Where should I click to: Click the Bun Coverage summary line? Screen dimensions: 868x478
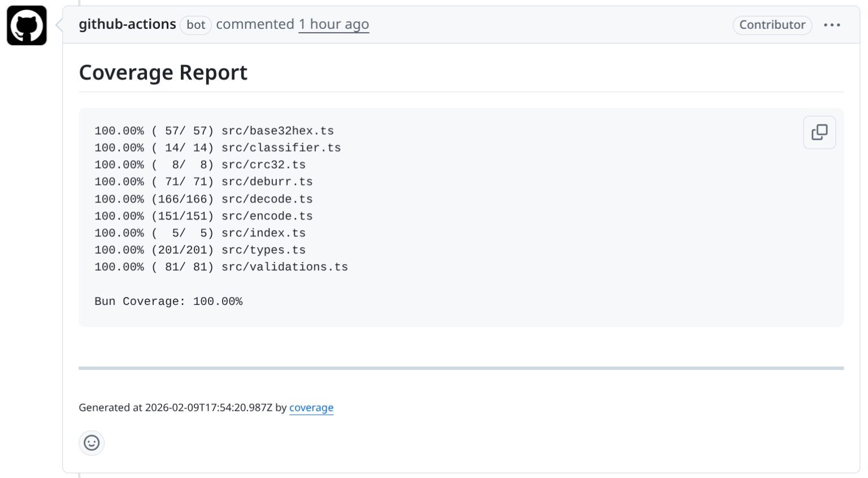tap(169, 301)
